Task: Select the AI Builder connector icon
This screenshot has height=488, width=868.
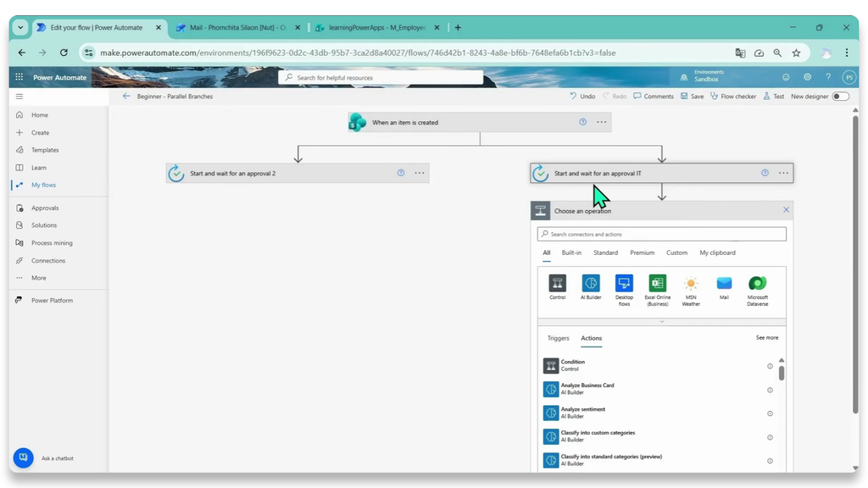Action: pyautogui.click(x=591, y=283)
